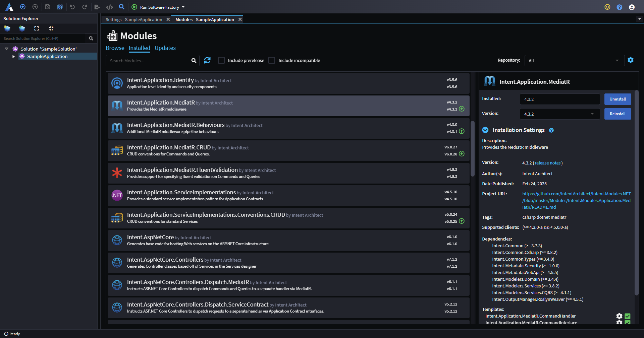The height and width of the screenshot is (338, 644).
Task: Select Intent.AspNetCore module row
Action: point(288,241)
